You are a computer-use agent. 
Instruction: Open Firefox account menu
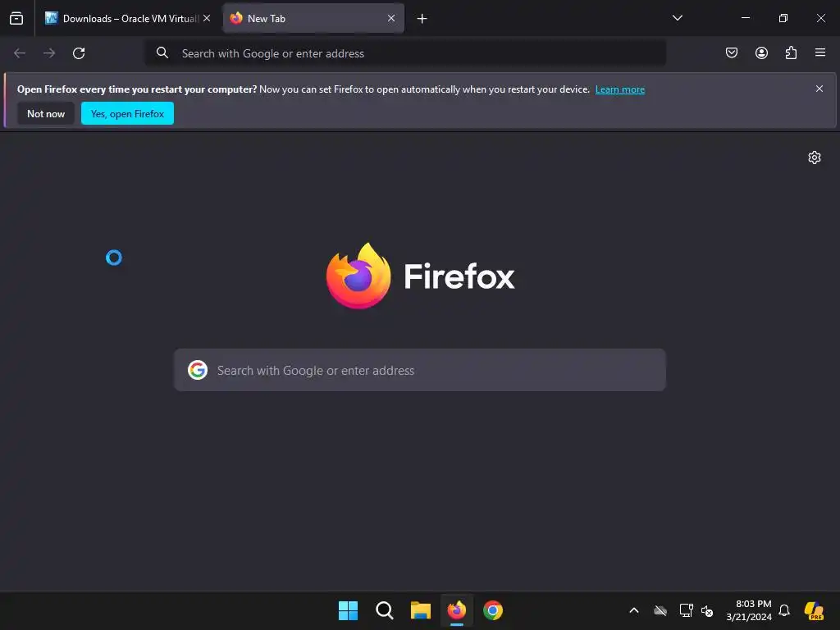point(761,52)
